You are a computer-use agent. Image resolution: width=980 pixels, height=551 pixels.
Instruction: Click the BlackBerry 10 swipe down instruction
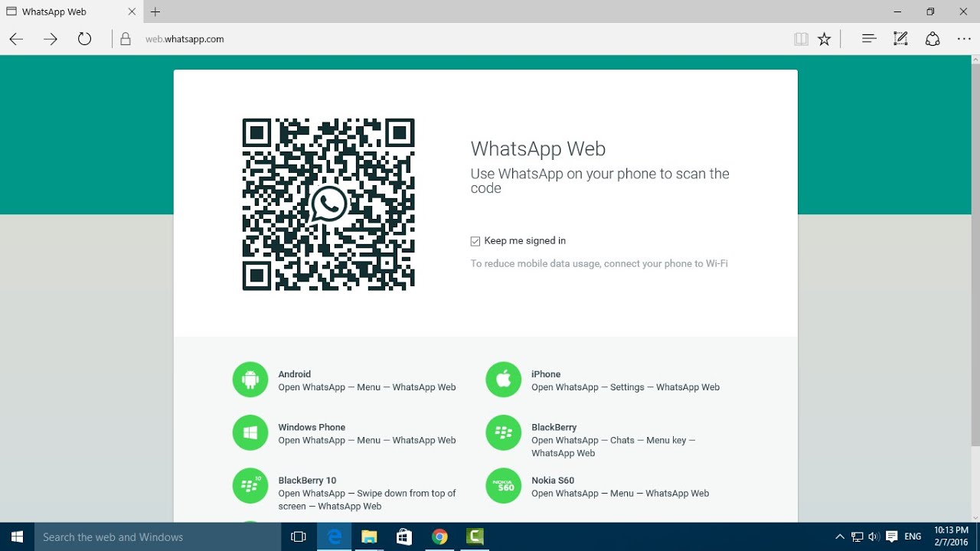tap(367, 500)
